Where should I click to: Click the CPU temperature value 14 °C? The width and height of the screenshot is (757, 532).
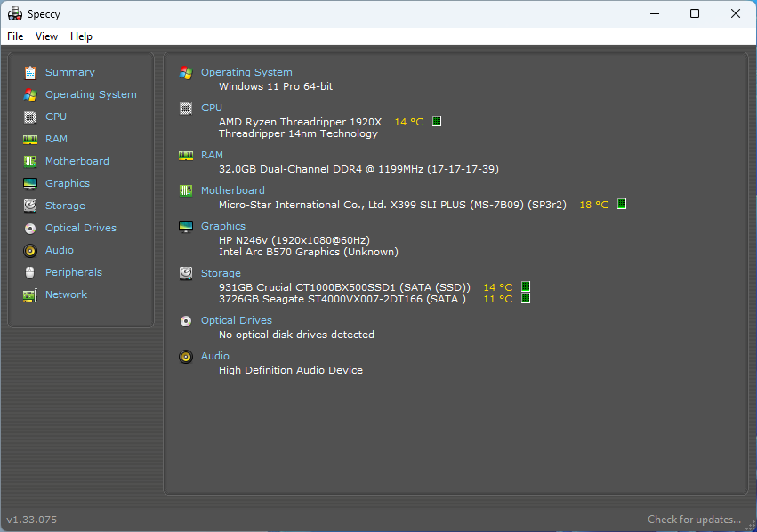click(x=409, y=122)
